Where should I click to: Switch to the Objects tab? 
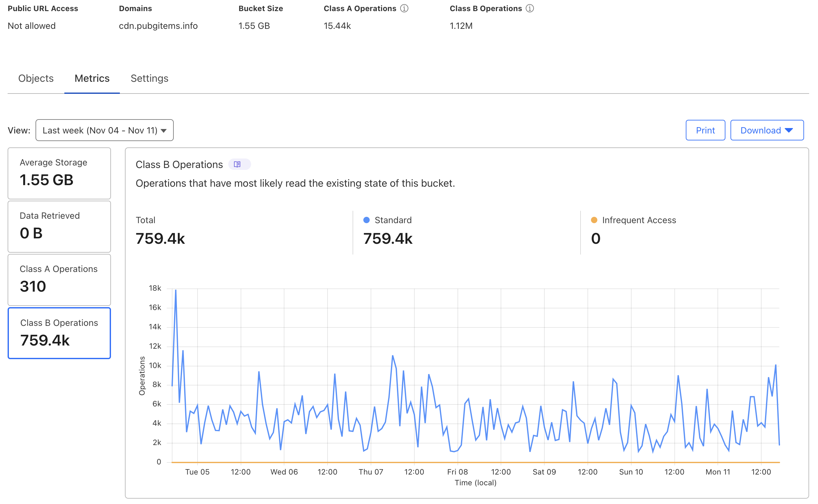coord(36,78)
